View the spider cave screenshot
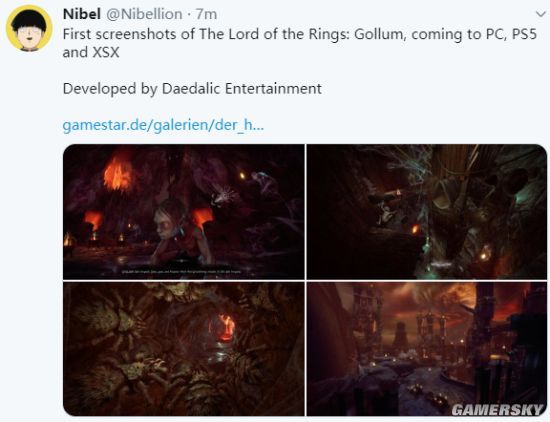 click(184, 349)
